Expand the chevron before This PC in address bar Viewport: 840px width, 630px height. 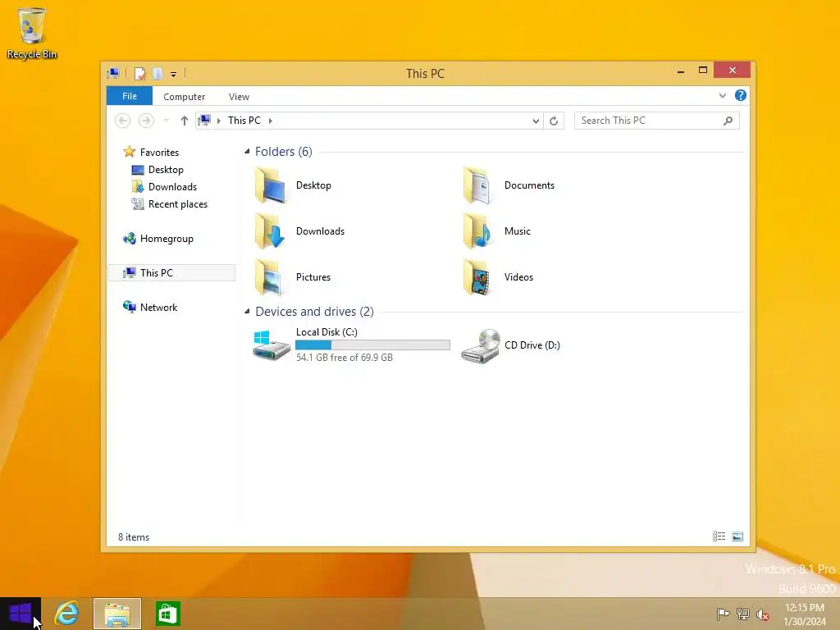tap(218, 121)
